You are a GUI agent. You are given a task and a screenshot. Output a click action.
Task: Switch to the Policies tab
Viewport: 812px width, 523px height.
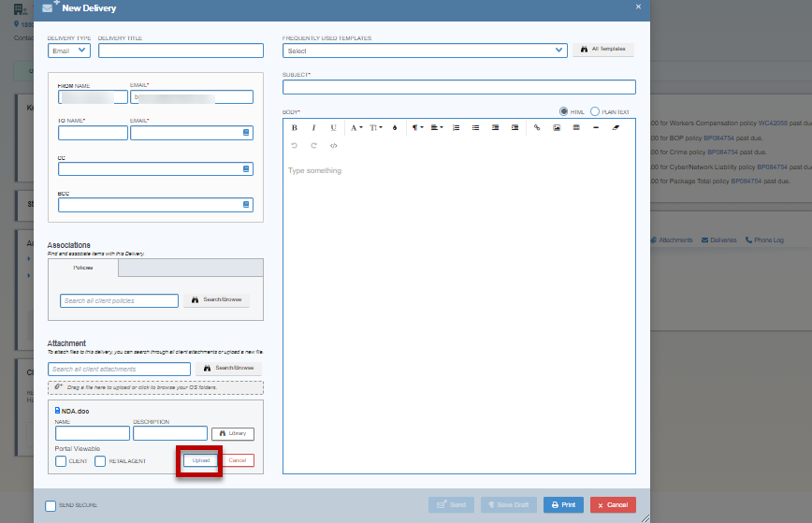[x=83, y=268]
